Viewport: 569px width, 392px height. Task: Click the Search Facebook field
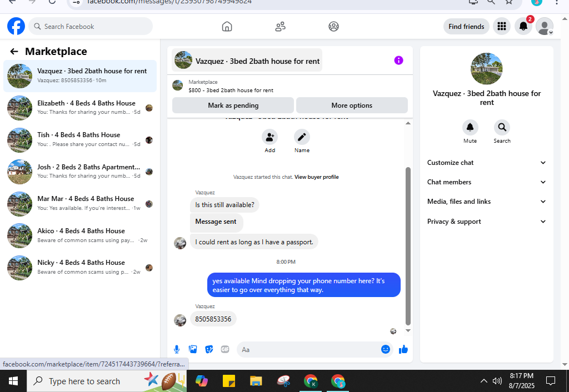coord(91,27)
